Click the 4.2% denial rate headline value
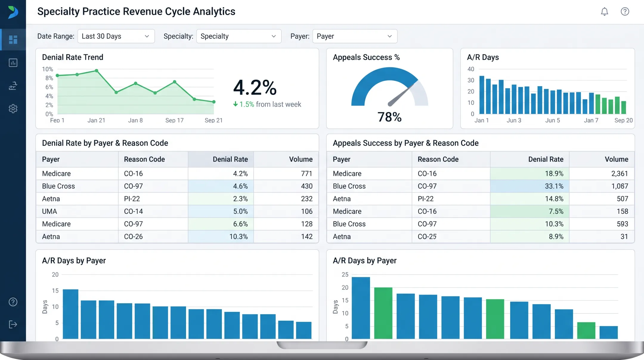This screenshot has height=360, width=644. [255, 88]
